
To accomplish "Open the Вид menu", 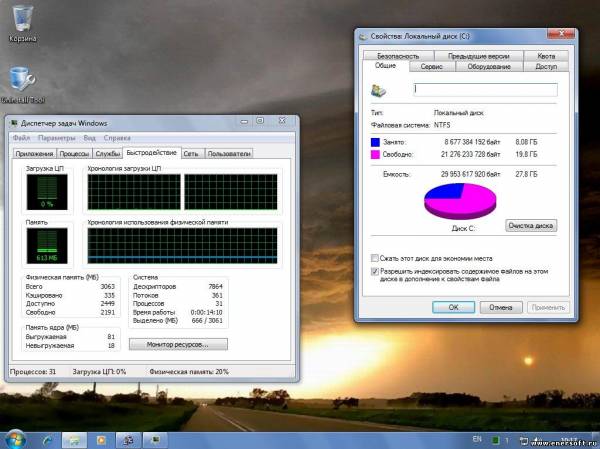I will pyautogui.click(x=89, y=138).
